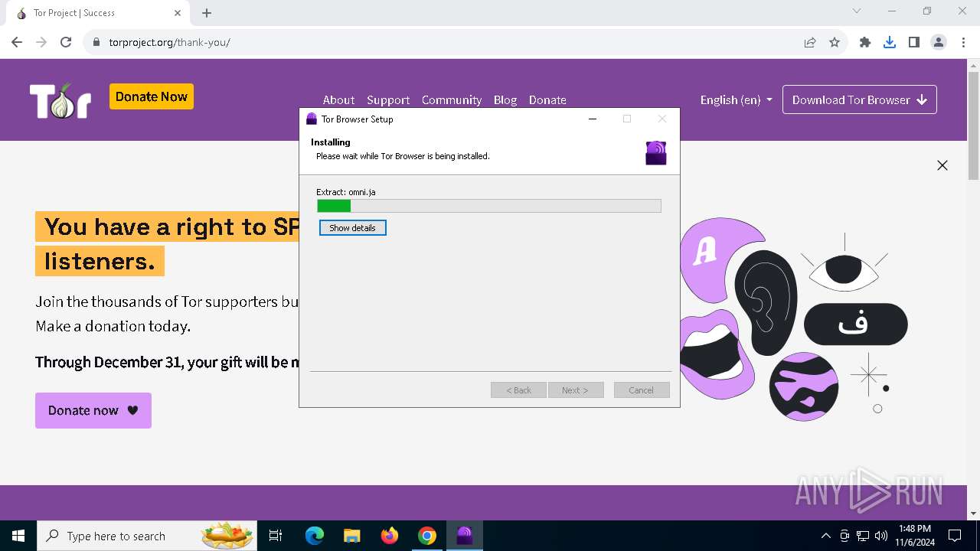This screenshot has height=551, width=980.
Task: Click the disabled Back button in setup
Action: click(518, 390)
